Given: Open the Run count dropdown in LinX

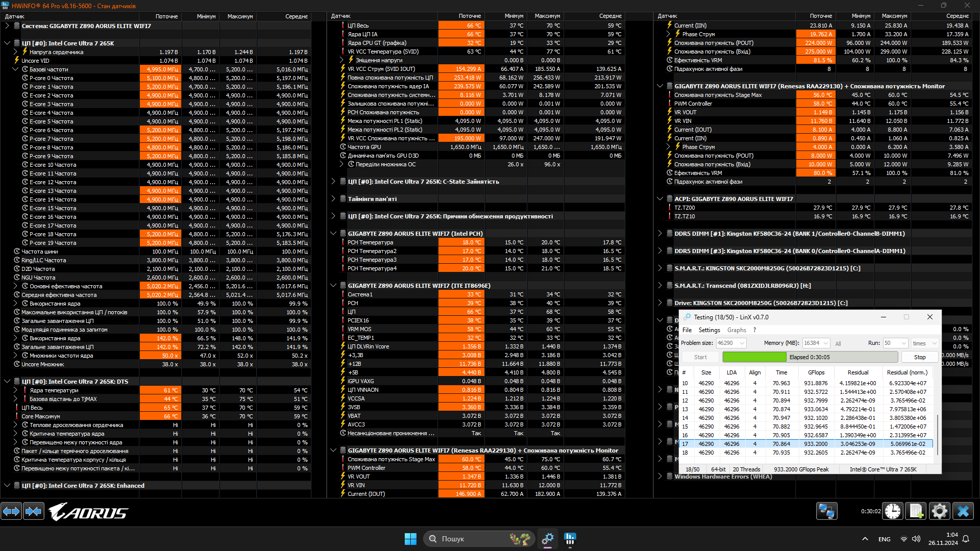Looking at the screenshot, I should pos(903,343).
